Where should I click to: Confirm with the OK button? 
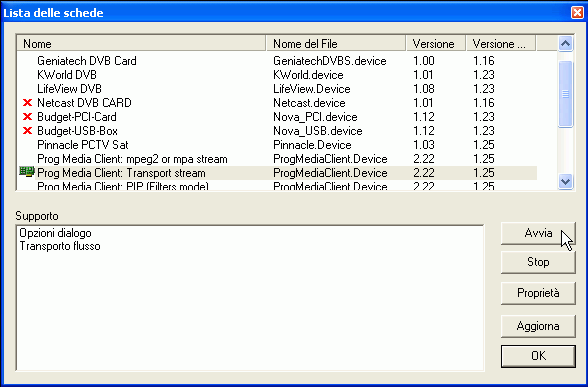coord(538,356)
